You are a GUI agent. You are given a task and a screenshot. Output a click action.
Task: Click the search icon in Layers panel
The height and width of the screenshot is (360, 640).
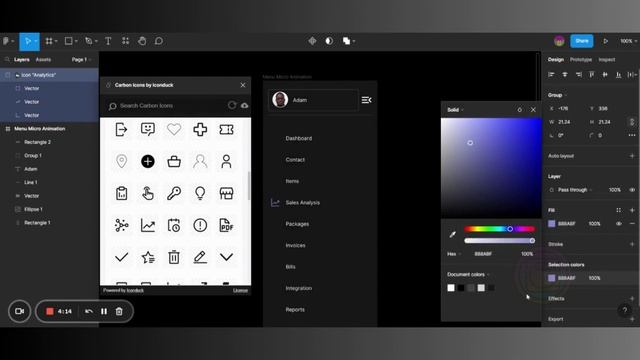pyautogui.click(x=7, y=60)
